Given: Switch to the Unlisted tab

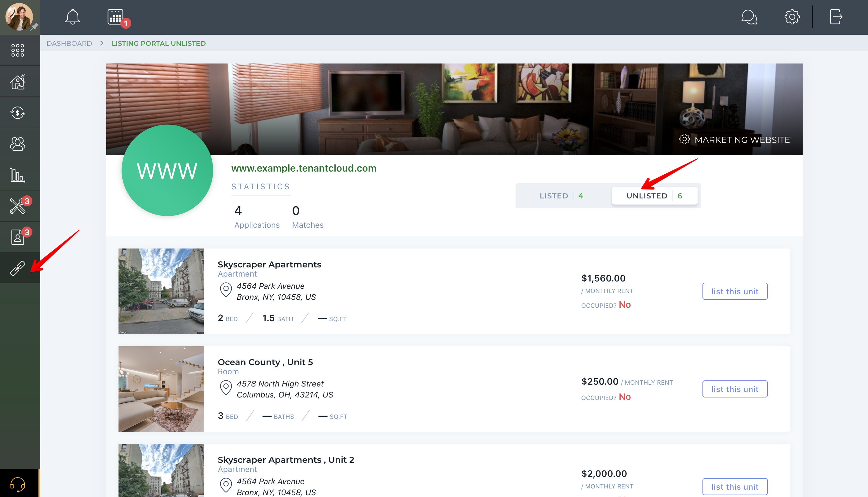Looking at the screenshot, I should (655, 196).
